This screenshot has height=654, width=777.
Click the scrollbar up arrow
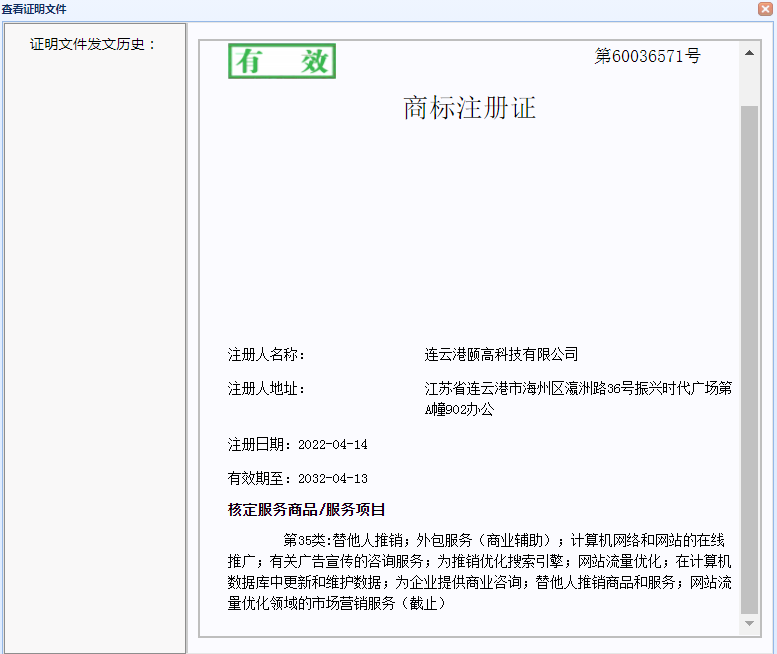(x=749, y=53)
